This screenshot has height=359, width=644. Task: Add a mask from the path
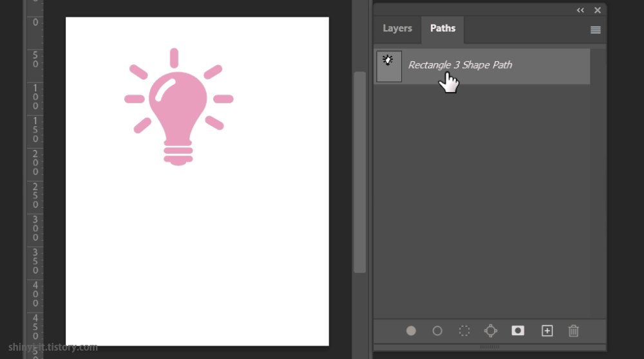tap(518, 331)
